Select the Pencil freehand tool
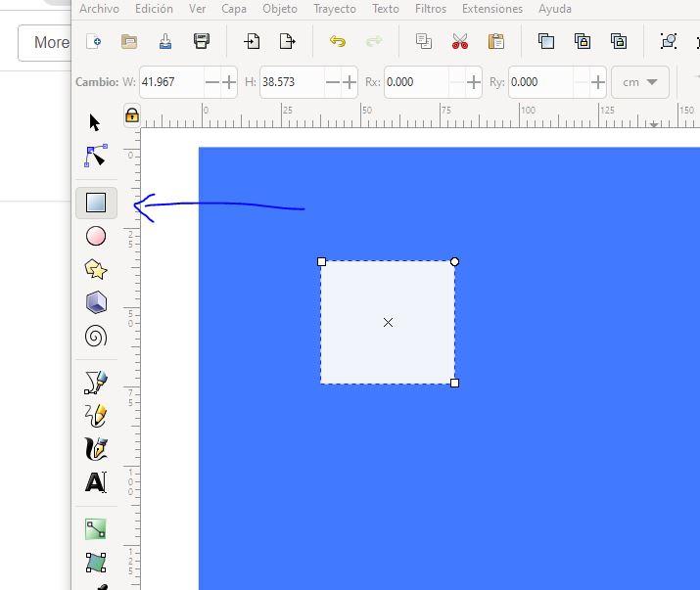700x590 pixels. [x=96, y=416]
